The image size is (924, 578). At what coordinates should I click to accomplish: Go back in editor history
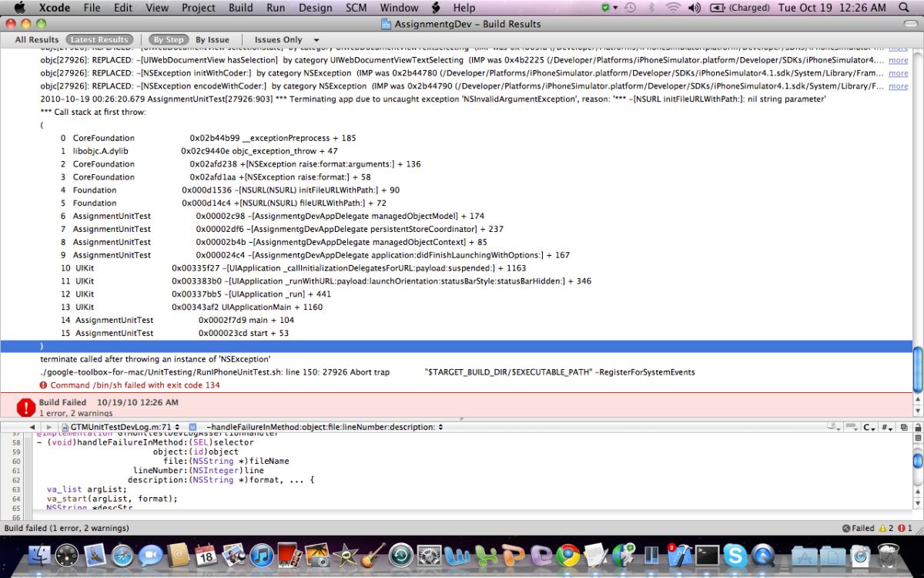(x=32, y=426)
